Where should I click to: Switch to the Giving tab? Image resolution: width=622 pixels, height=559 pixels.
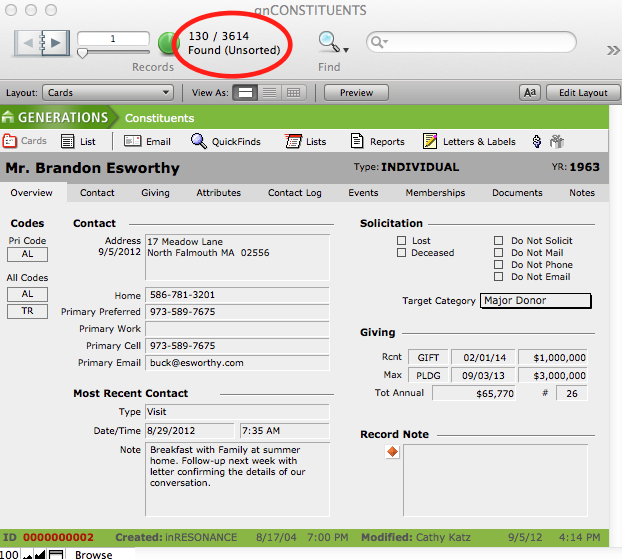155,193
